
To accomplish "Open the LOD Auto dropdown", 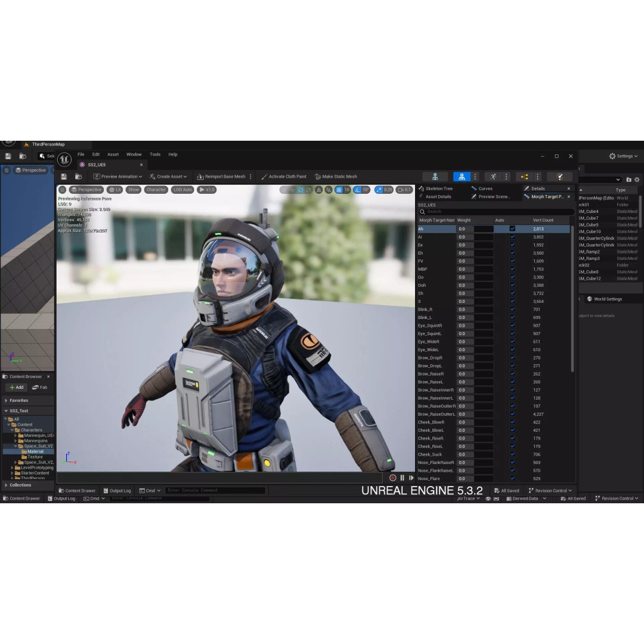I will coord(182,190).
